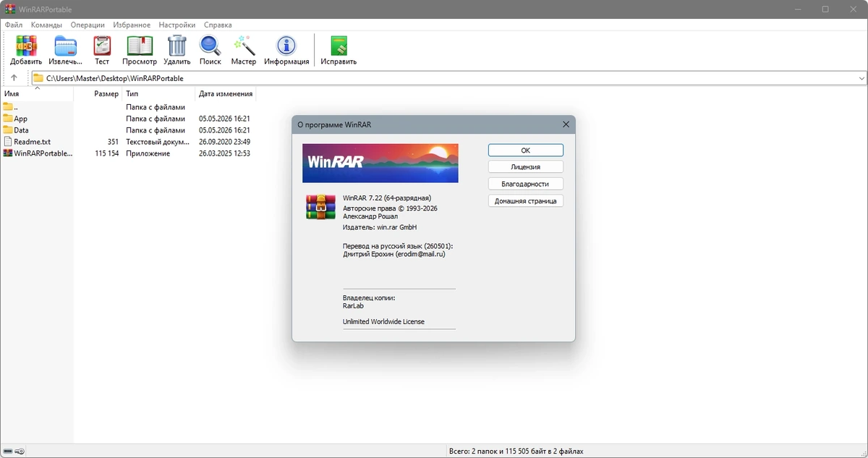Open the Операции menu
This screenshot has width=868, height=458.
tap(88, 25)
